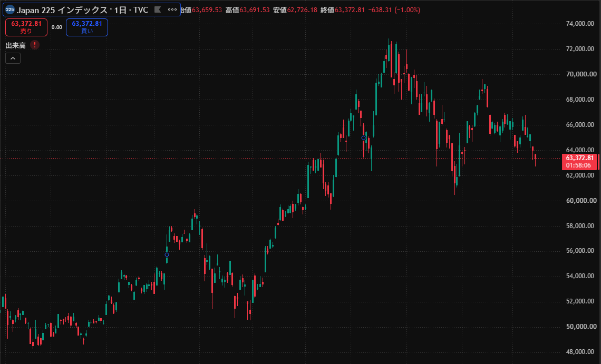Click the 0.00 spread value
The height and width of the screenshot is (364, 601).
(x=57, y=27)
